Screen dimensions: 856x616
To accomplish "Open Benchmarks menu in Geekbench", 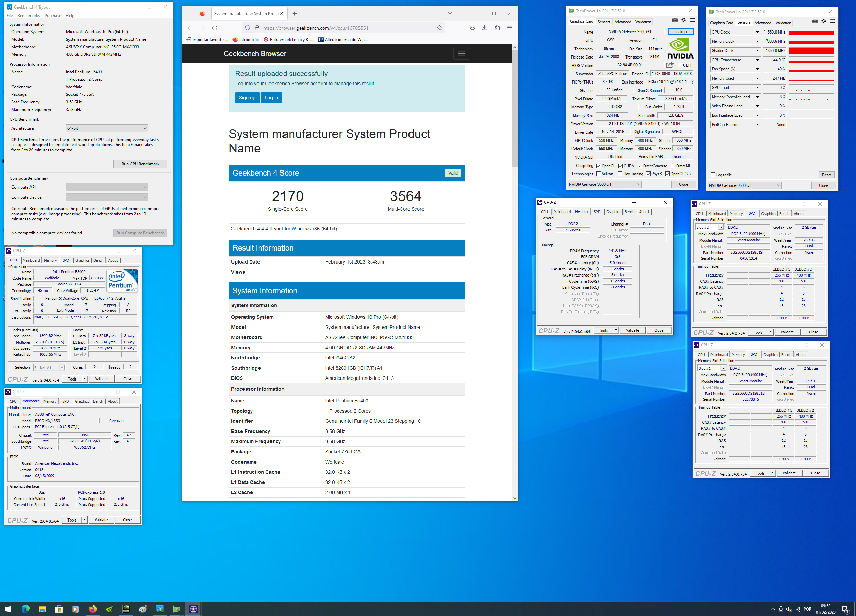I will 28,16.
